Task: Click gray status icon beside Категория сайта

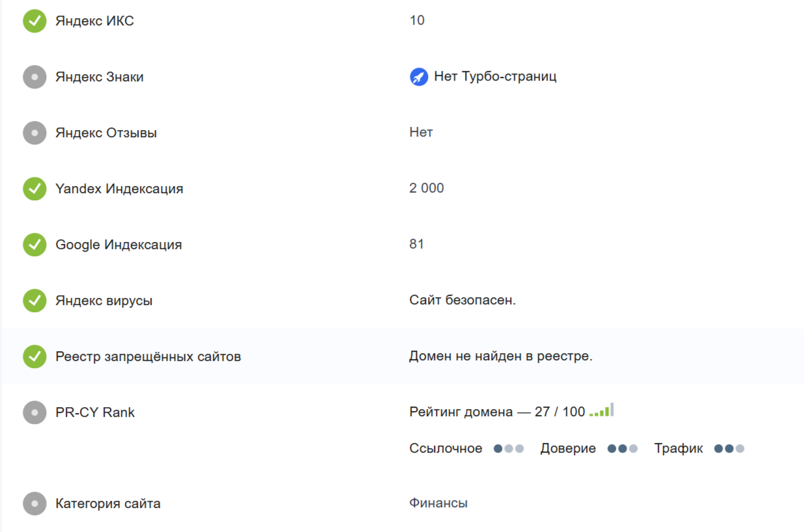Action: (34, 503)
